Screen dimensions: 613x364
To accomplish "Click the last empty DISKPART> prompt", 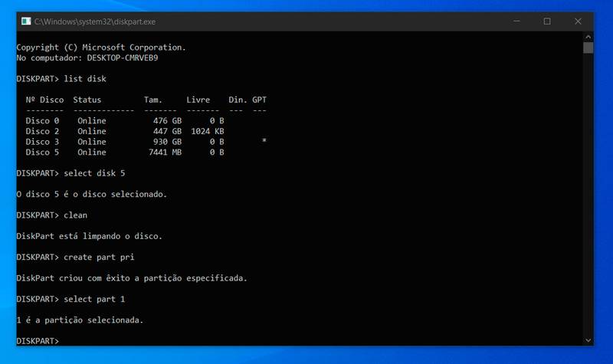I will 38,341.
